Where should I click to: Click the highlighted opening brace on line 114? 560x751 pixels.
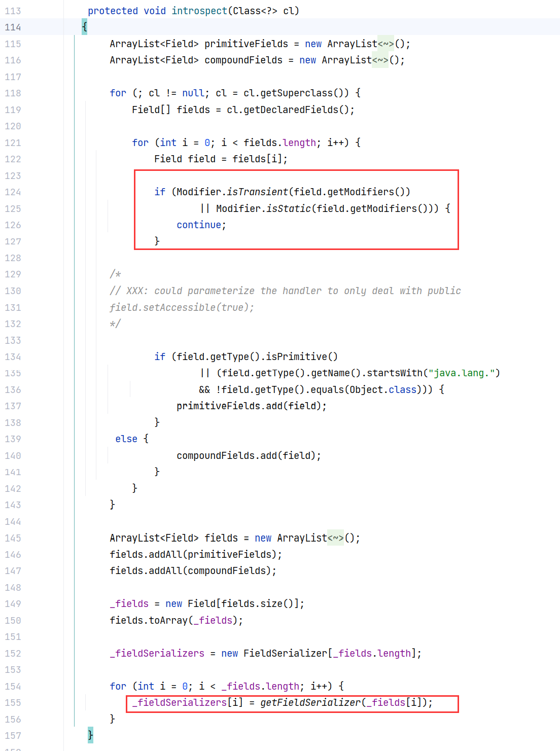click(85, 27)
